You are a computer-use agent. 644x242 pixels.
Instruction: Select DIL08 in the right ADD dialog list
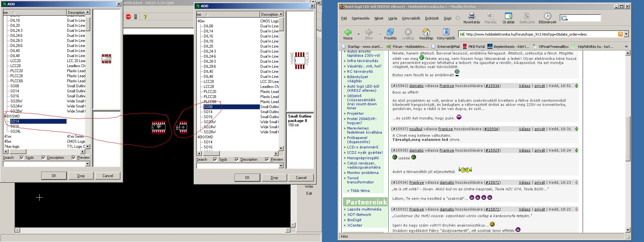click(x=208, y=26)
